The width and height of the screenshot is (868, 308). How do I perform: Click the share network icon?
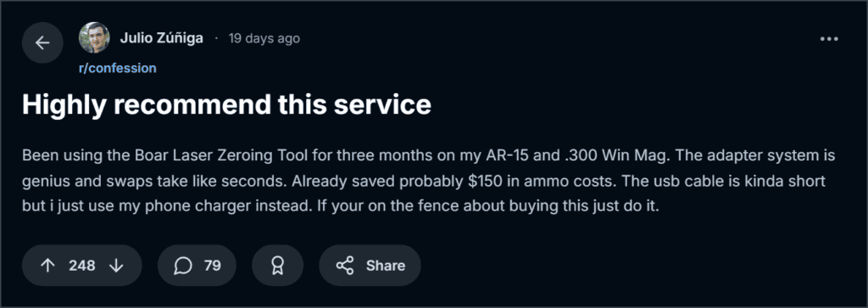click(x=345, y=266)
